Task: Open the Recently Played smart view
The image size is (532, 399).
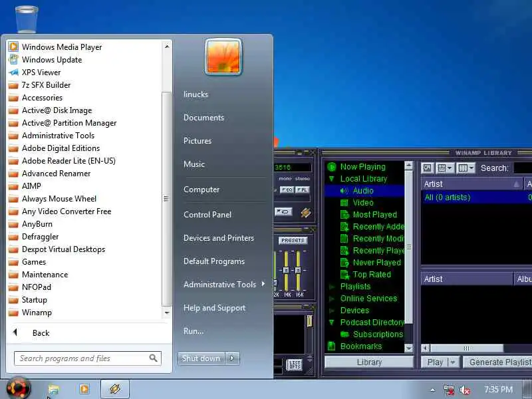Action: [x=372, y=251]
